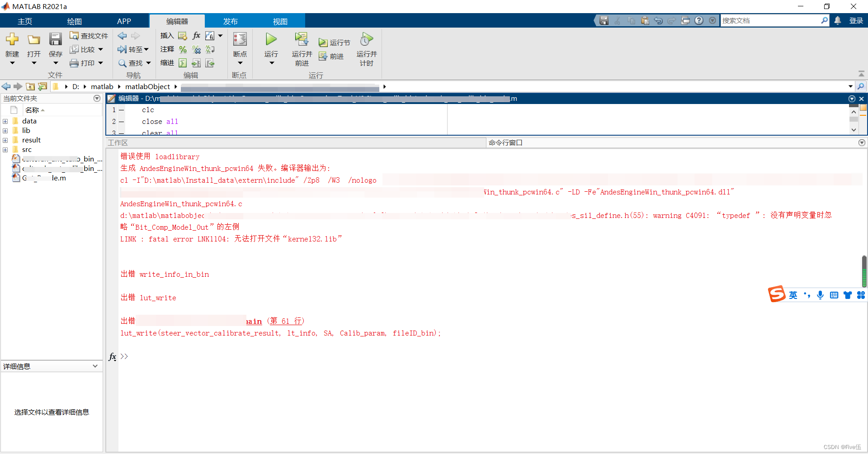Apply smart indent icon
The height and width of the screenshot is (454, 868).
click(x=183, y=63)
